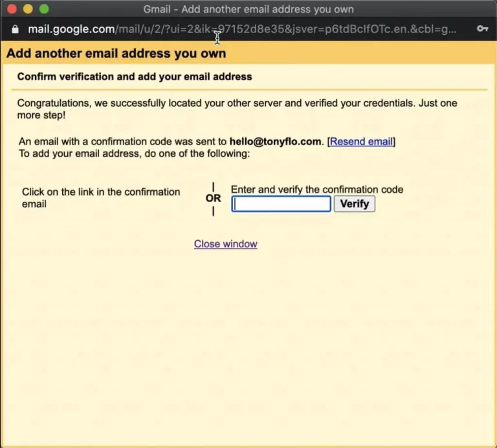Click the 'To add your email address' instruction line
This screenshot has width=497, height=448.
coord(134,153)
